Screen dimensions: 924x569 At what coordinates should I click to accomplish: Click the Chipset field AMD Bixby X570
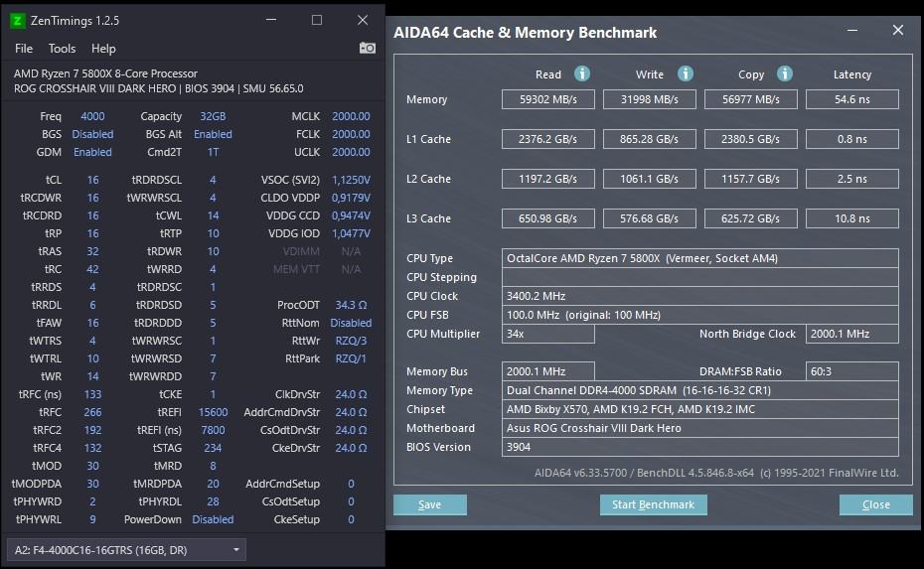point(700,409)
